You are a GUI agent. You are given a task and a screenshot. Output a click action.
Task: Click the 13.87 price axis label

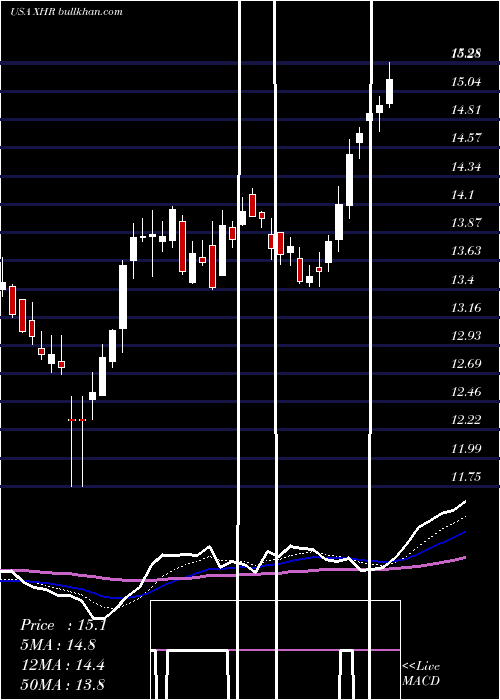tap(466, 223)
